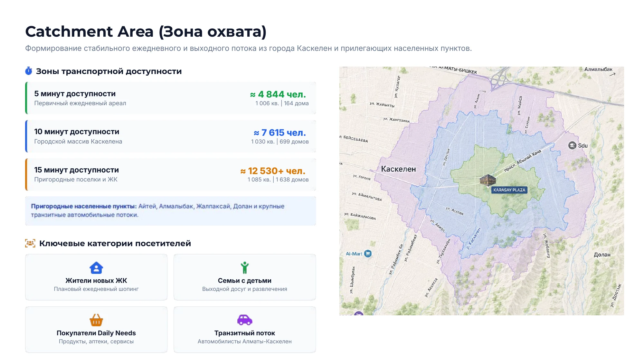Click the text 1 085 кв. | 1 638 домов
Viewport: 644px width, 362px height.
pyautogui.click(x=278, y=180)
